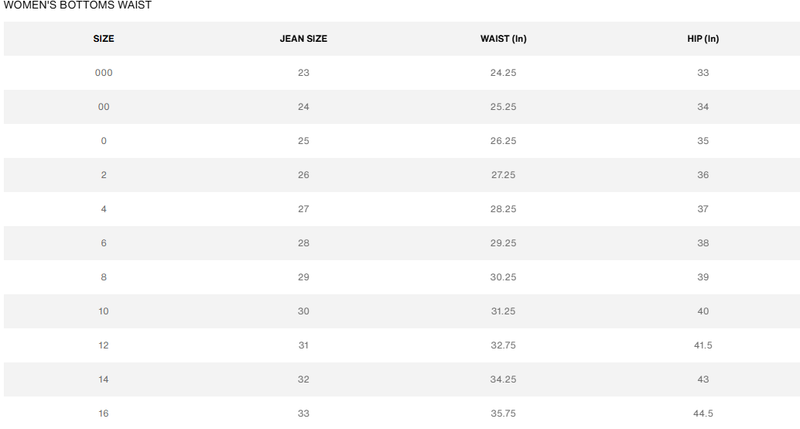Click the HIP (In) column header

[703, 38]
